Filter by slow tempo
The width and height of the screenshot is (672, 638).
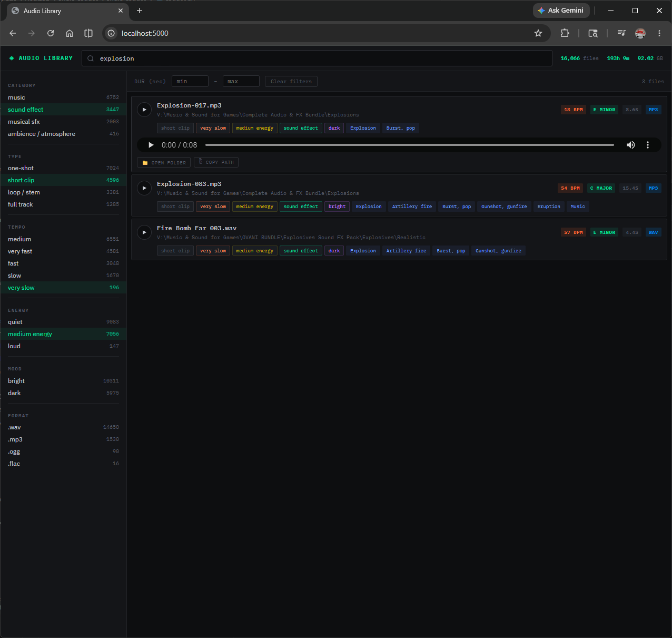tap(63, 276)
